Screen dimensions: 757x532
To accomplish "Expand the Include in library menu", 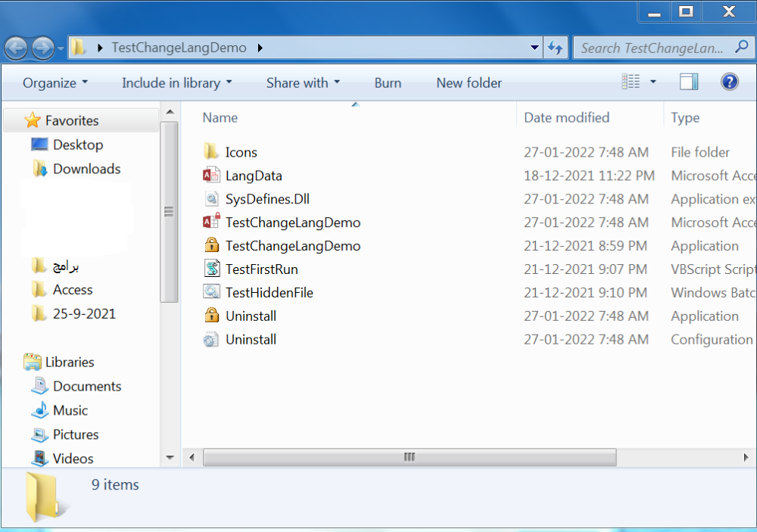I will 176,83.
